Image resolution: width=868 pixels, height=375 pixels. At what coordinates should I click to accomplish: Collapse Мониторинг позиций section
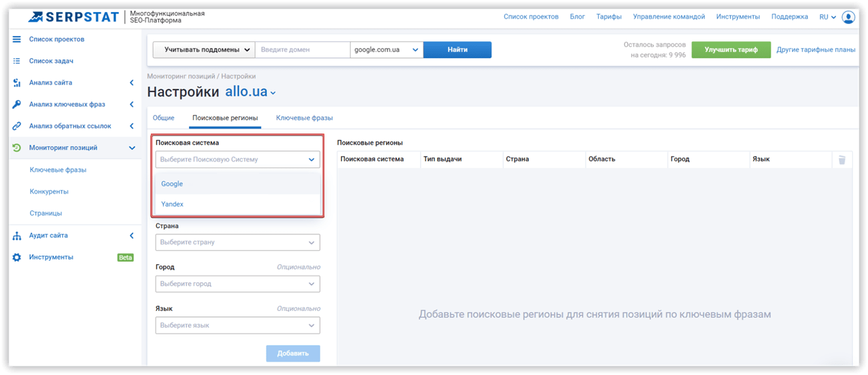coord(132,147)
